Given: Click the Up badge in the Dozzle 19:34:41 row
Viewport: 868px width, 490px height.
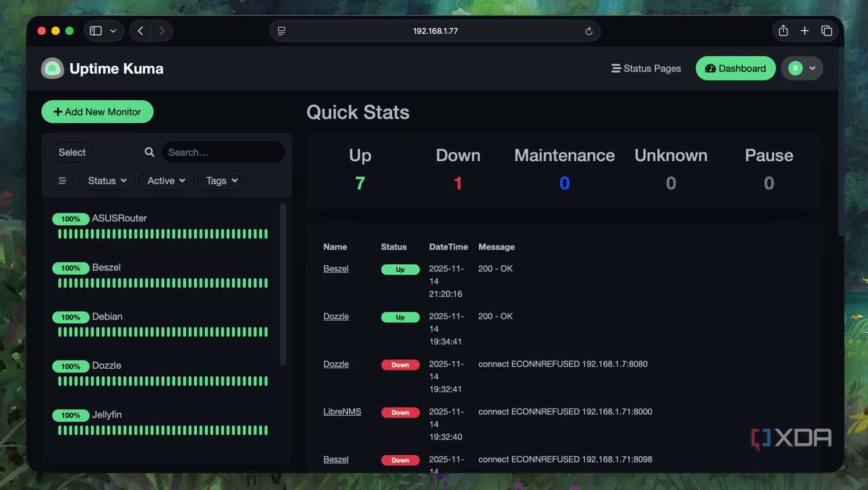Looking at the screenshot, I should pyautogui.click(x=400, y=318).
